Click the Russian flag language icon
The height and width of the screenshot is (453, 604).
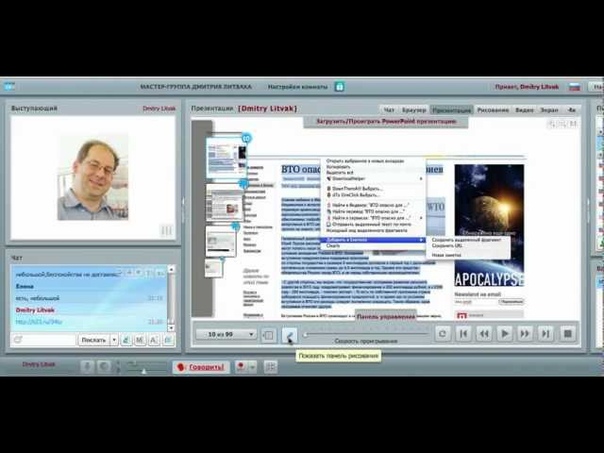pyautogui.click(x=575, y=87)
